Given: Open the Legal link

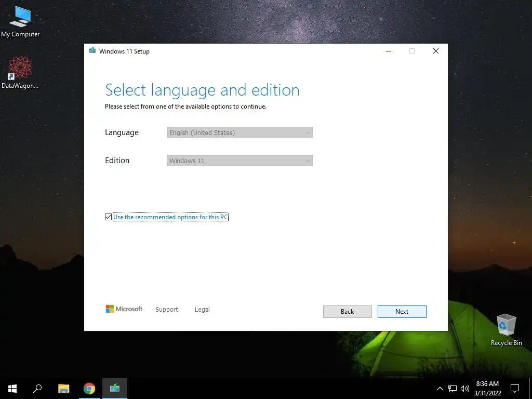Looking at the screenshot, I should click(x=202, y=310).
